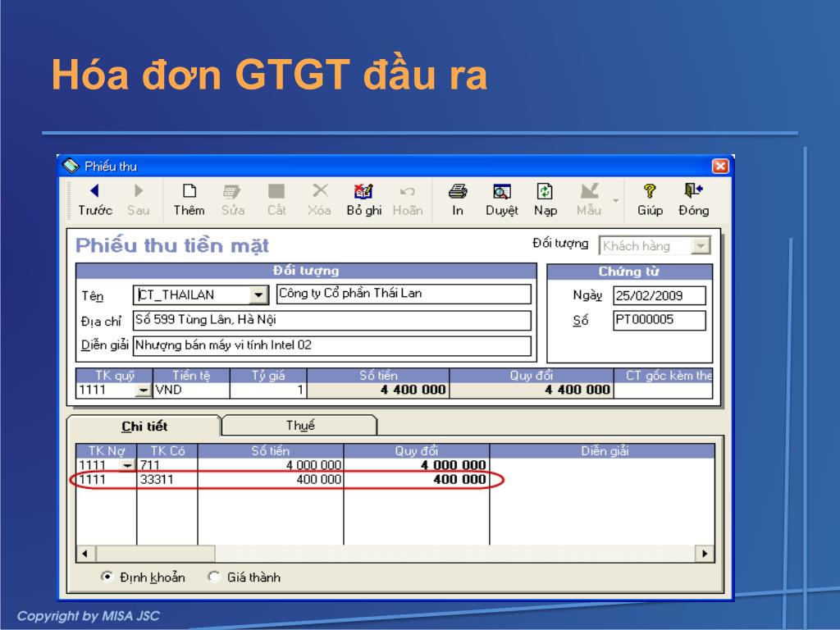Click the Quy đổi cell 400 000
The image size is (840, 630).
[x=416, y=479]
